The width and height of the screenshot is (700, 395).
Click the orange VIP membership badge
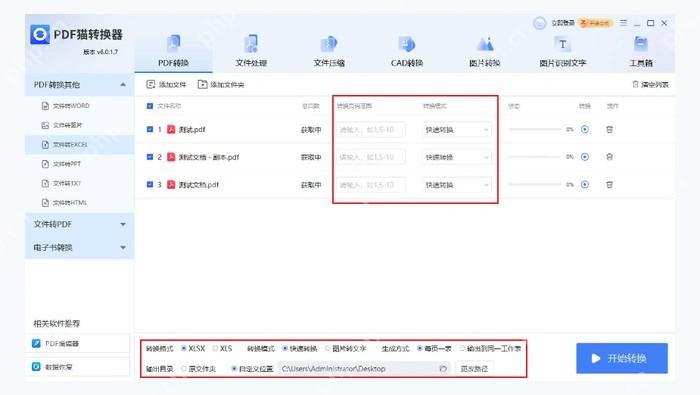[x=595, y=23]
